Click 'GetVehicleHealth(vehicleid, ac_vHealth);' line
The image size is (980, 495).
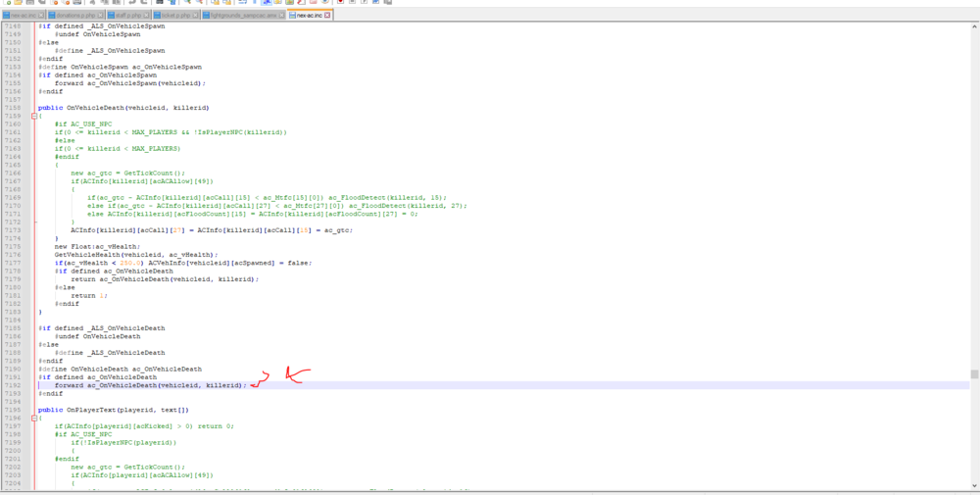click(135, 255)
